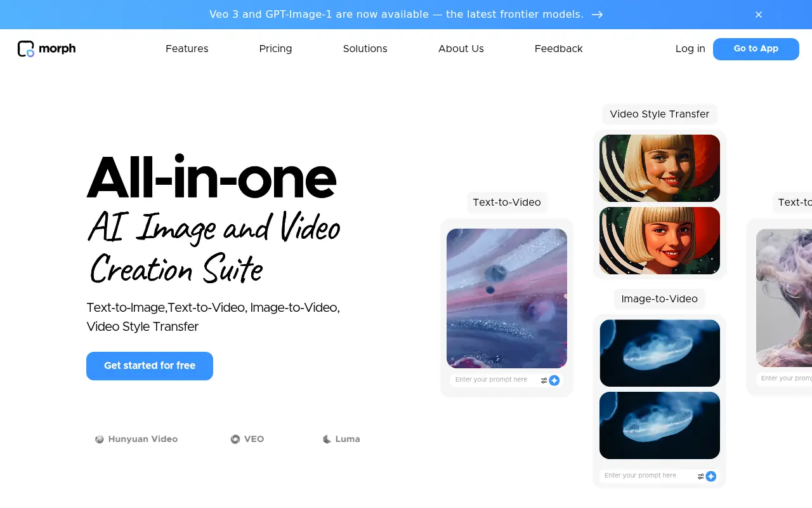Click the sparkle generate icon under Image-to-Video
The width and height of the screenshot is (812, 508).
[x=710, y=476]
